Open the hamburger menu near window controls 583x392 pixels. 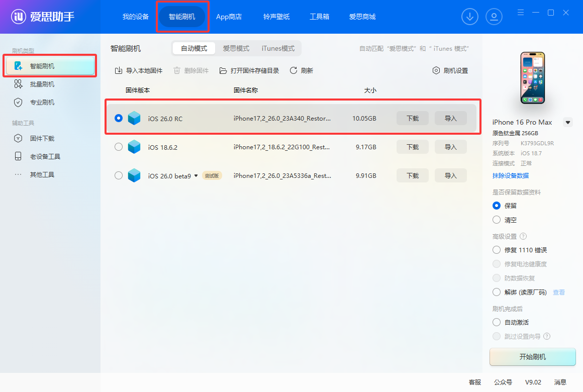(520, 12)
